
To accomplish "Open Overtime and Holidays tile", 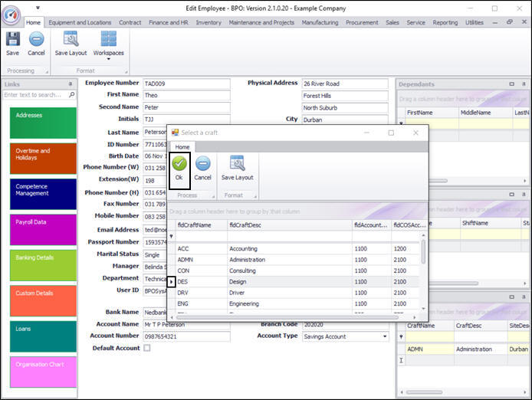I will click(43, 159).
